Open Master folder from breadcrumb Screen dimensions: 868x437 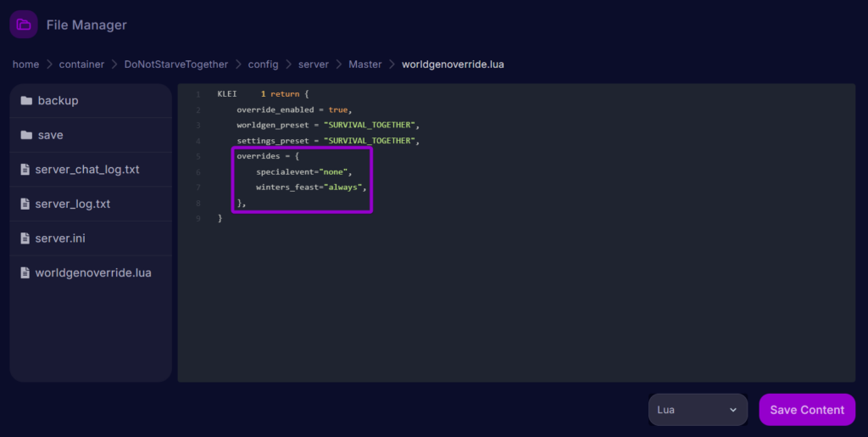point(364,64)
